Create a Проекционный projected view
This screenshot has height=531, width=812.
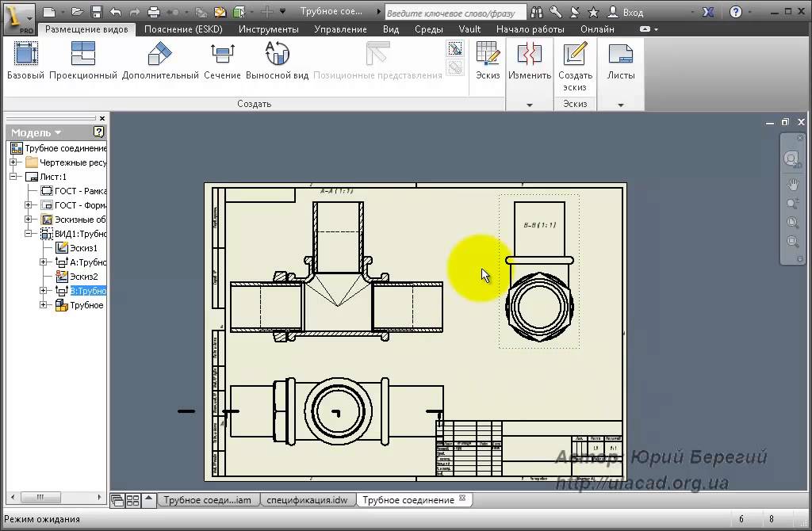(x=82, y=60)
